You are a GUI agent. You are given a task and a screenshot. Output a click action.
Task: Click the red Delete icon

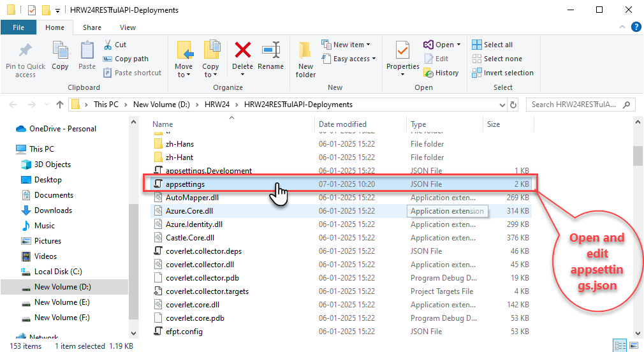tap(243, 50)
